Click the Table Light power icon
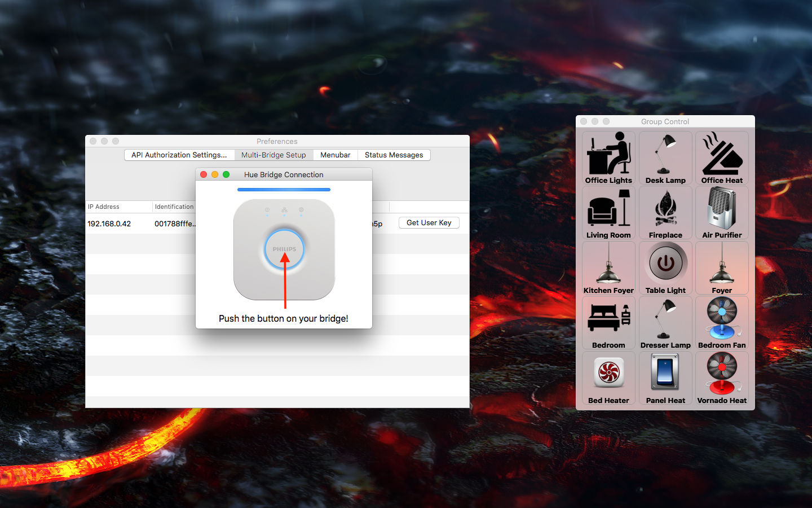The image size is (812, 508). click(665, 268)
